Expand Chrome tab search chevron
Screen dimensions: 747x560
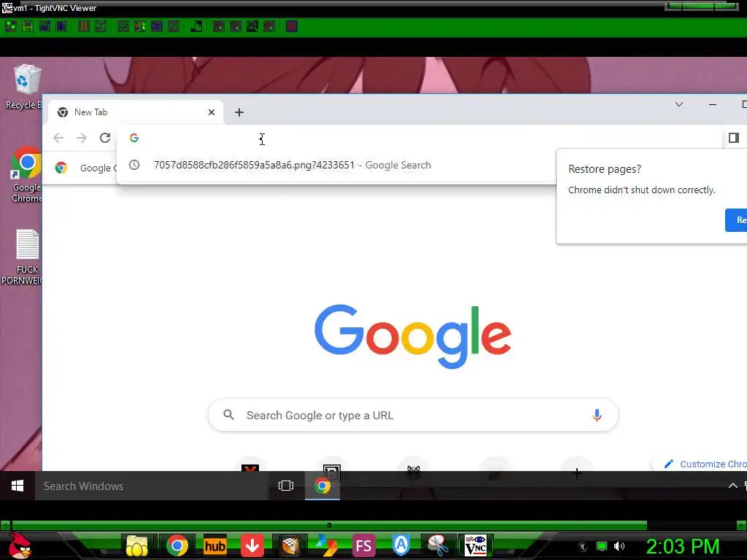[x=679, y=104]
